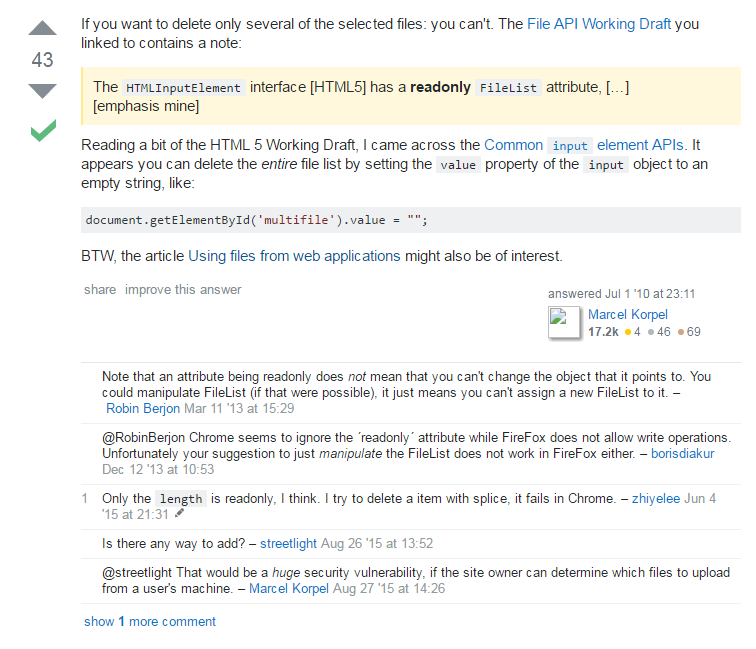Open zhiyelee's user profile
The image size is (756, 649).
[x=656, y=498]
